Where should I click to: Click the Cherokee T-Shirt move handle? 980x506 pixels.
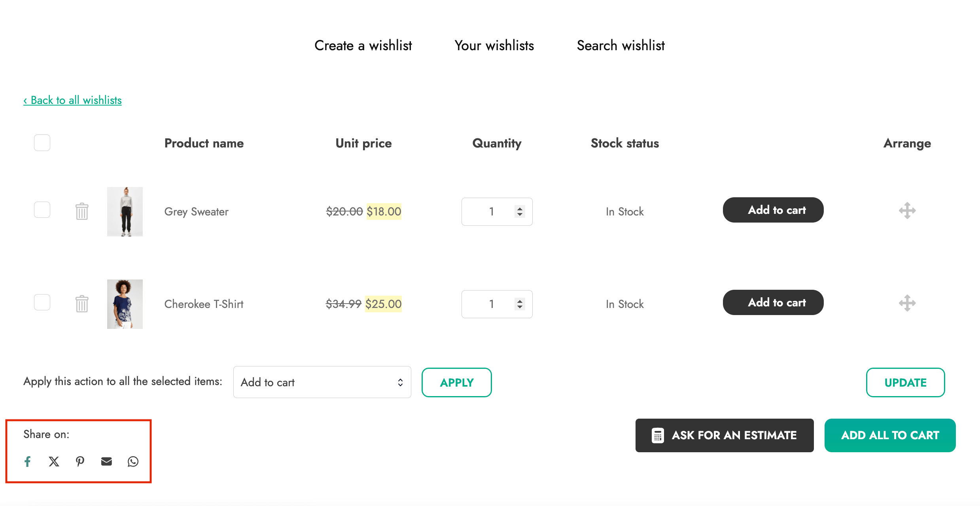(907, 303)
